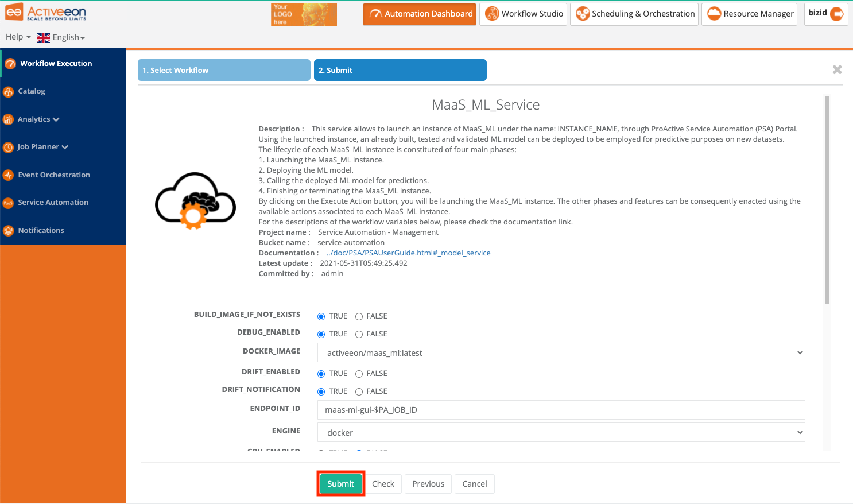The image size is (853, 504).
Task: Close the workflow submission panel
Action: pos(837,69)
